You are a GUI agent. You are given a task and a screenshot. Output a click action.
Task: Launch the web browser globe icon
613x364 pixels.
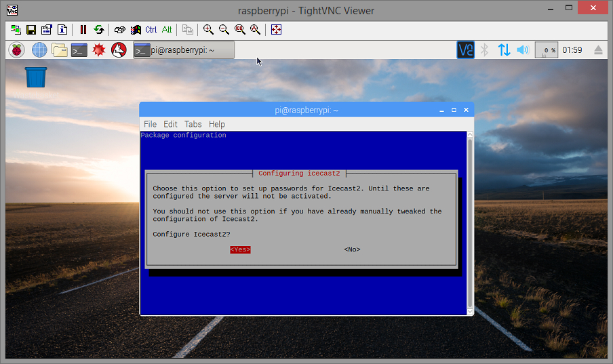coord(39,50)
